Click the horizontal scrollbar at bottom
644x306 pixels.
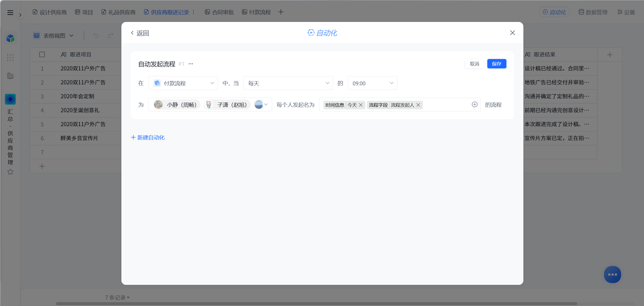pyautogui.click(x=316, y=304)
